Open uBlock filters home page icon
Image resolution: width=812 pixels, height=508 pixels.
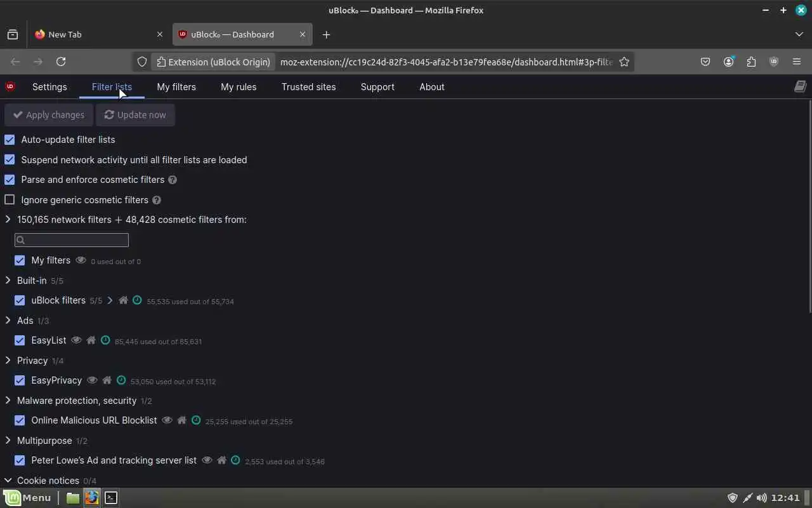point(123,300)
